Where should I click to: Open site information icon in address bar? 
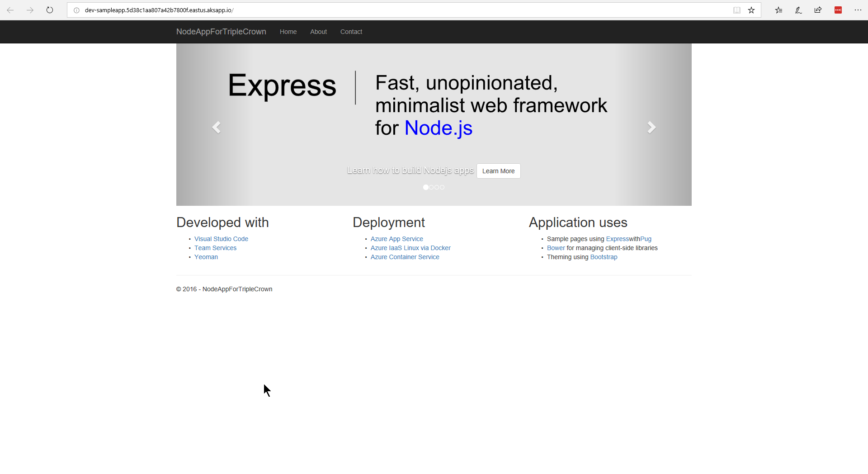(76, 10)
